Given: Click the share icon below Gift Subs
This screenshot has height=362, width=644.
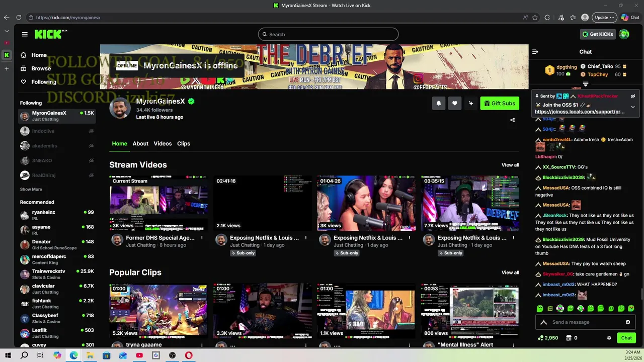Looking at the screenshot, I should [512, 120].
